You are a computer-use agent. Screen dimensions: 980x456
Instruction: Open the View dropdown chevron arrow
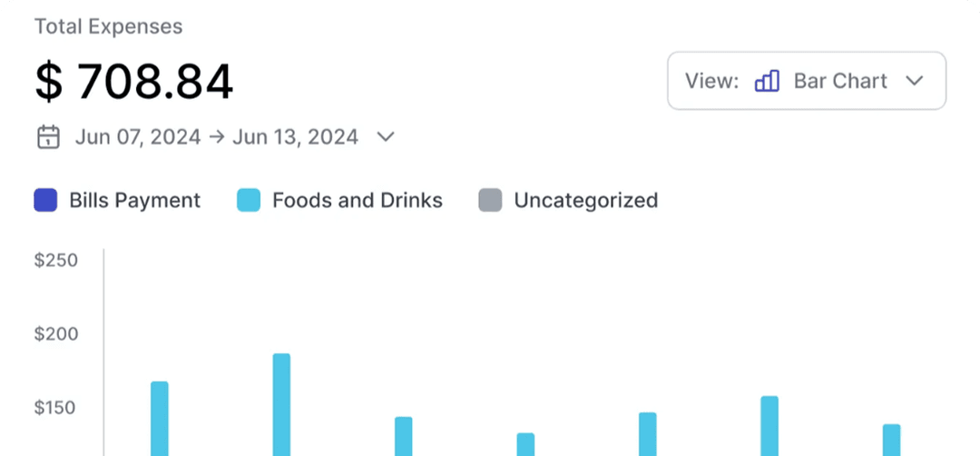(x=914, y=81)
